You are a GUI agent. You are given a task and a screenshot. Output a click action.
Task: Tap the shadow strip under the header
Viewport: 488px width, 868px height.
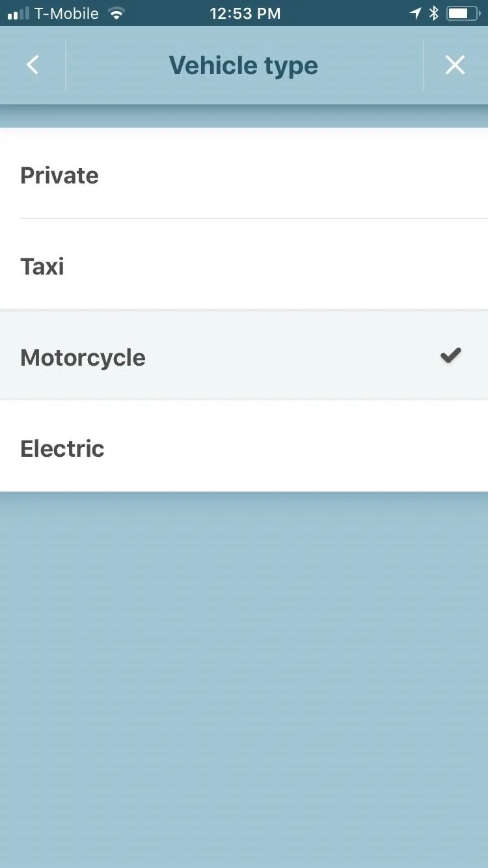244,116
